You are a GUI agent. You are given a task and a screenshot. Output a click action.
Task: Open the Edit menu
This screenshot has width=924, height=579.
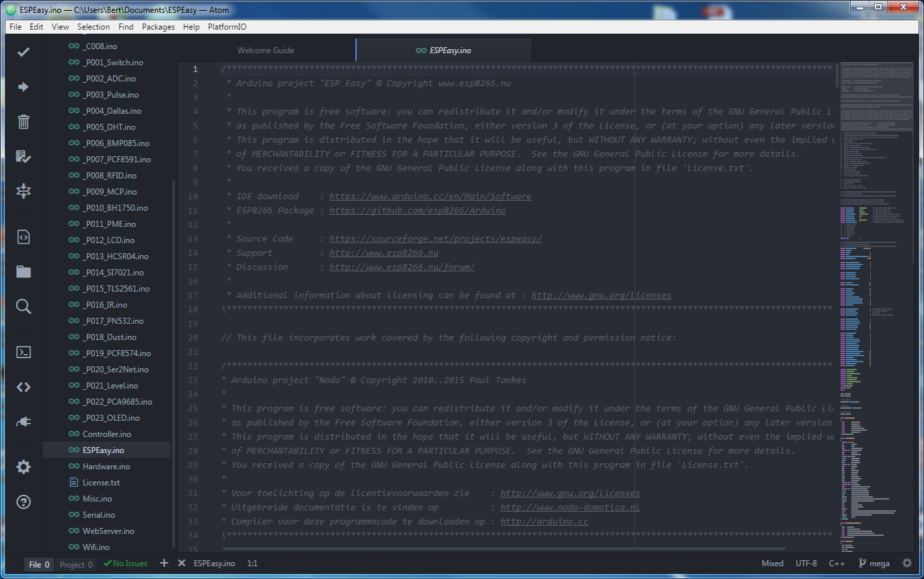pos(36,27)
